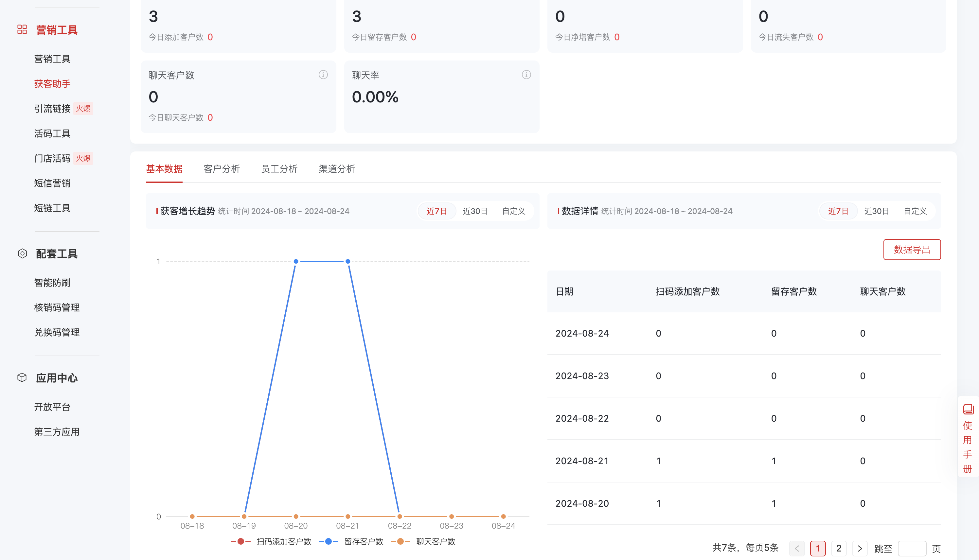Click the 聊天客户数 column header
The width and height of the screenshot is (979, 560).
pyautogui.click(x=883, y=291)
